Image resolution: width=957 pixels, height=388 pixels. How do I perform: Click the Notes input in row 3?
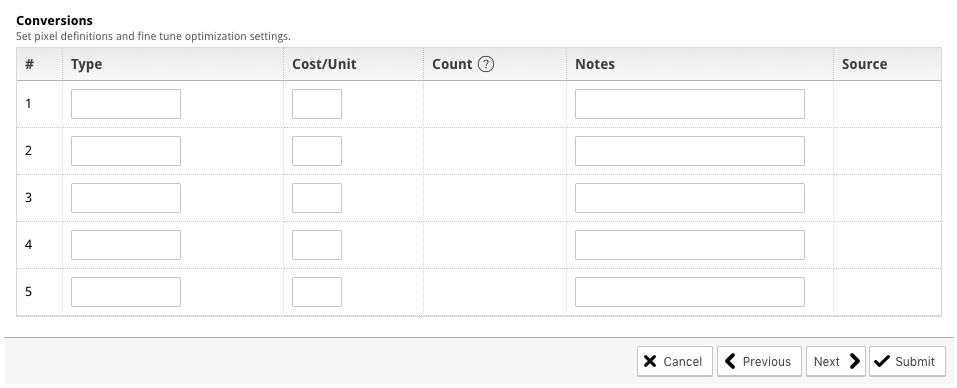pyautogui.click(x=690, y=198)
